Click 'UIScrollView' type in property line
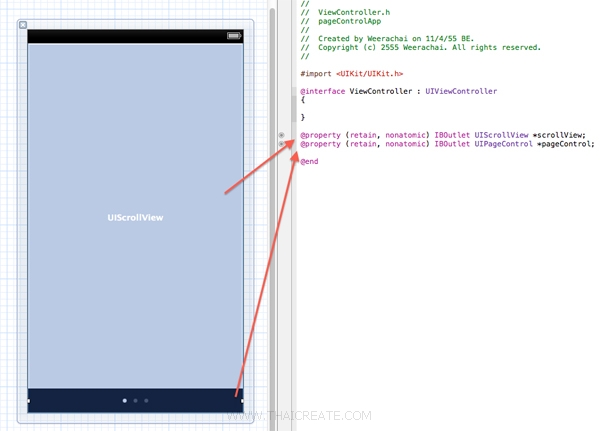This screenshot has width=600, height=431. [x=501, y=135]
